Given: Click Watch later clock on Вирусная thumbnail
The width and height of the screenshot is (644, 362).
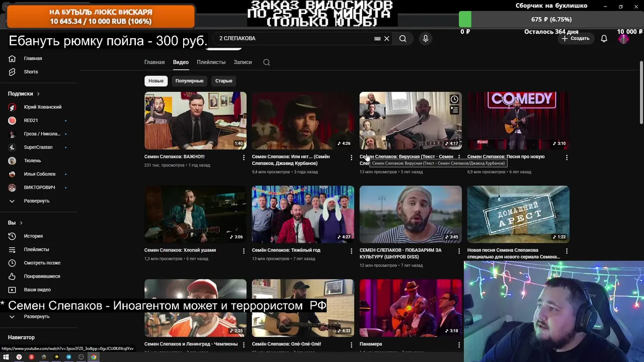Looking at the screenshot, I should pyautogui.click(x=454, y=99).
